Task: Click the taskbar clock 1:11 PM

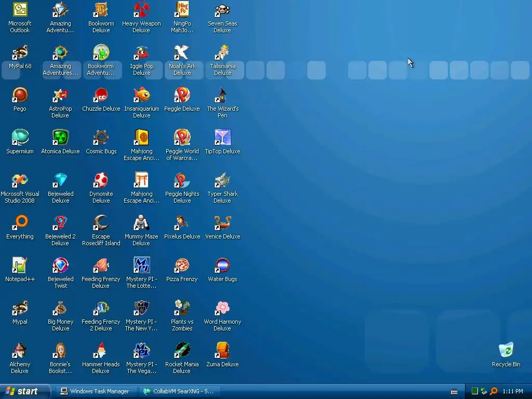Action: [x=513, y=391]
